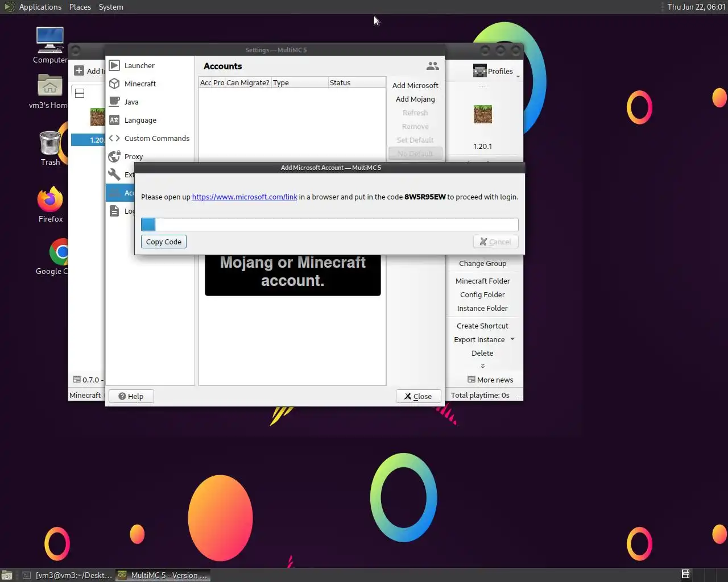
Task: Click Add Mojang account button
Action: [415, 99]
